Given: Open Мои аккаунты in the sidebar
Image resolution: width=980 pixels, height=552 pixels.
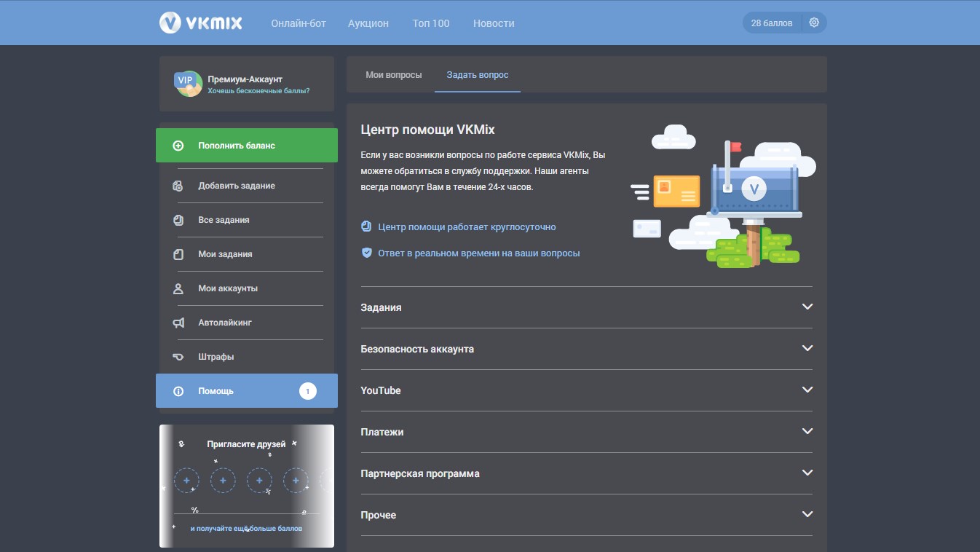Looking at the screenshot, I should (x=247, y=288).
